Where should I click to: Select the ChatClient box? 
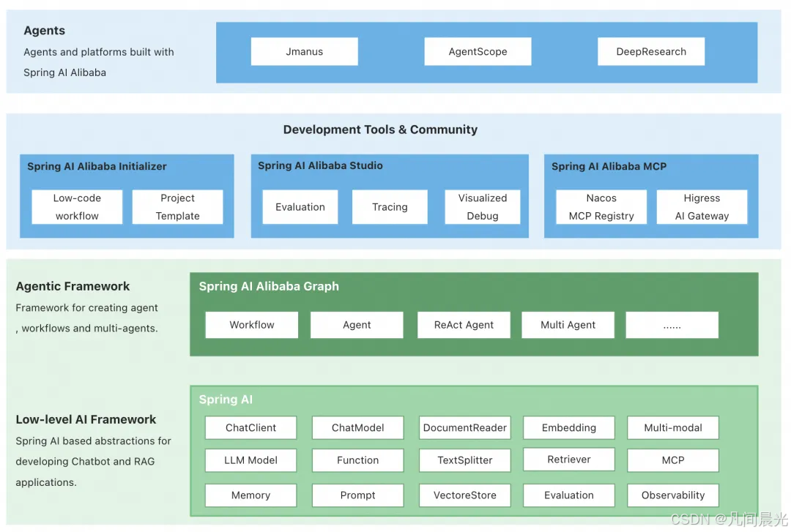[250, 427]
